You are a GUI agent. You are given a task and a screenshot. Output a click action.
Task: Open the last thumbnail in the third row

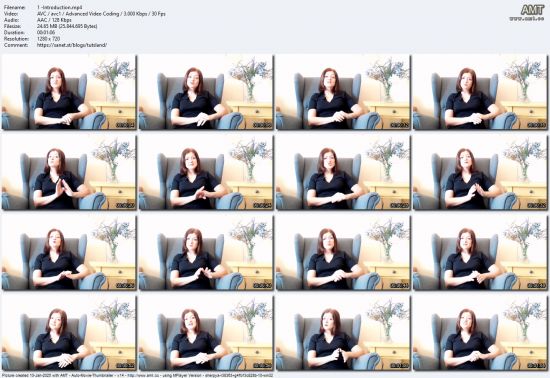coord(480,252)
